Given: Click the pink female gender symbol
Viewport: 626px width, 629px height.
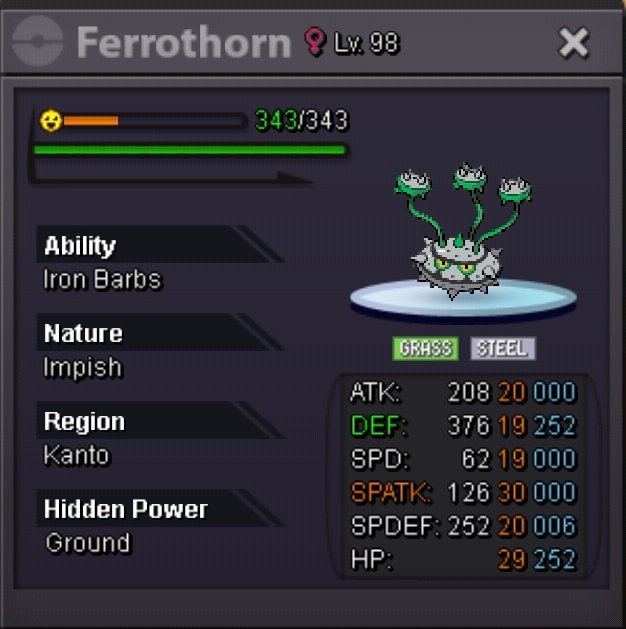Looking at the screenshot, I should (314, 41).
